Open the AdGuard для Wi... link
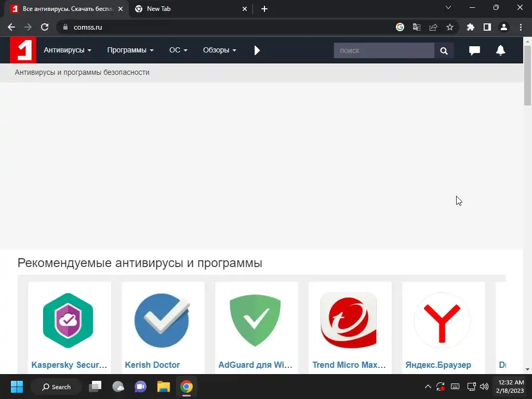The width and height of the screenshot is (532, 399). pos(255,365)
